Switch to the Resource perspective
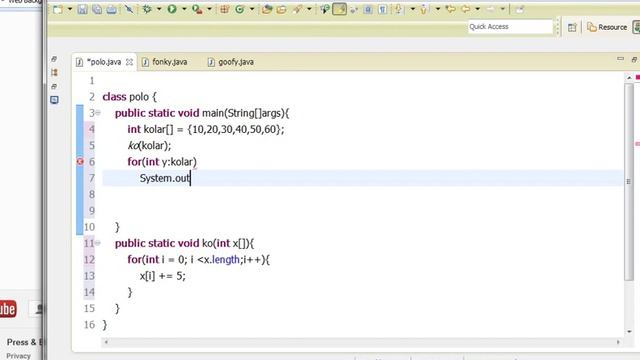Screen dimensions: 640x360 (607, 27)
